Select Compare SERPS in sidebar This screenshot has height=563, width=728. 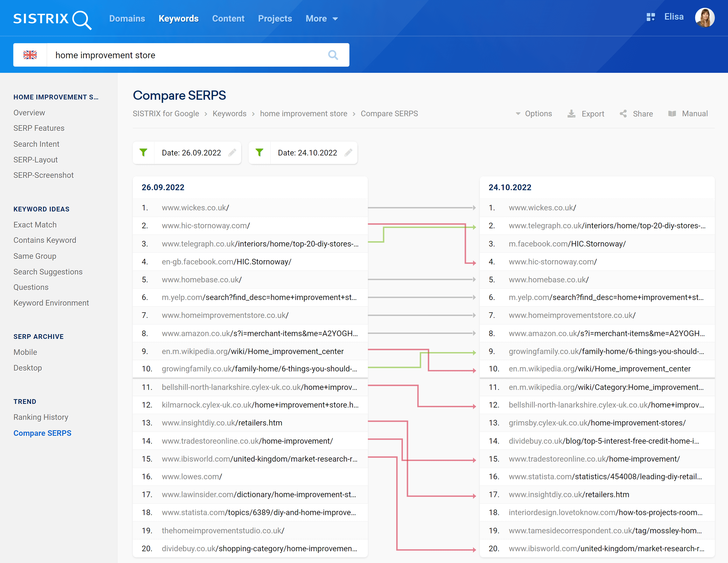(42, 433)
